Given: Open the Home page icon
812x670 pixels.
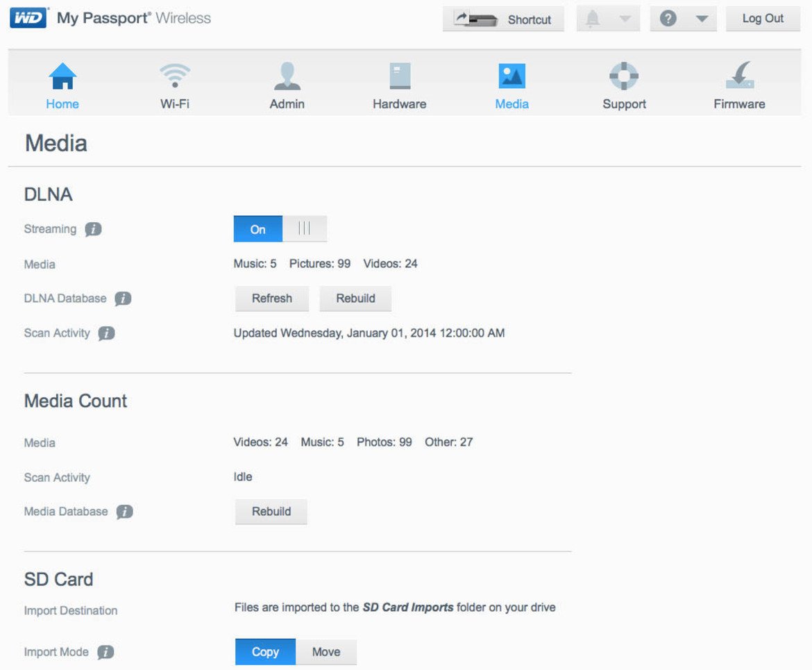Looking at the screenshot, I should [62, 76].
